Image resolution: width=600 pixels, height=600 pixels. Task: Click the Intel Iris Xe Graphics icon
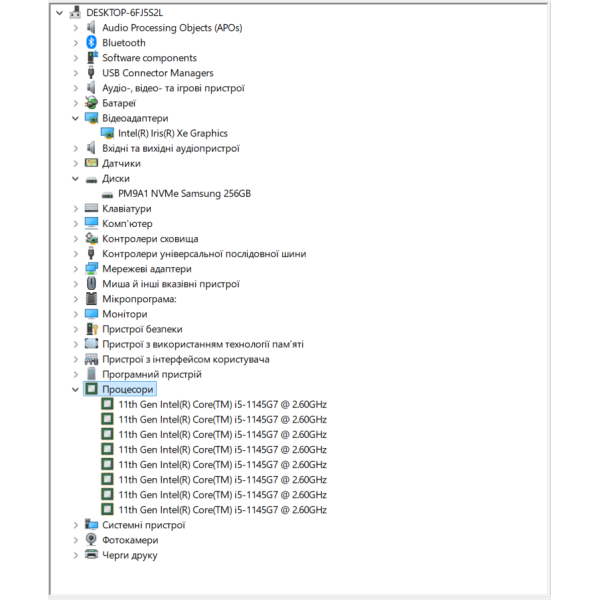[107, 133]
